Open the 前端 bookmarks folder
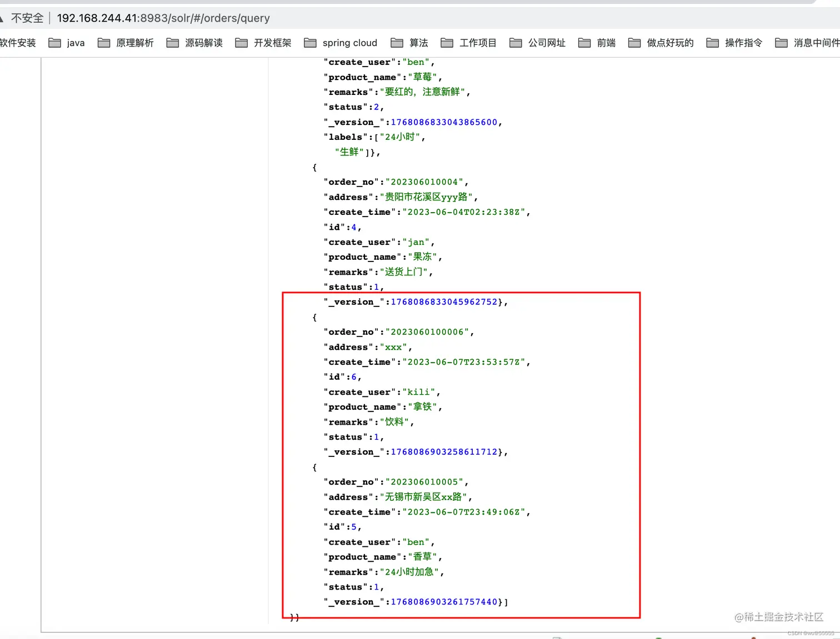The image size is (840, 639). [597, 43]
